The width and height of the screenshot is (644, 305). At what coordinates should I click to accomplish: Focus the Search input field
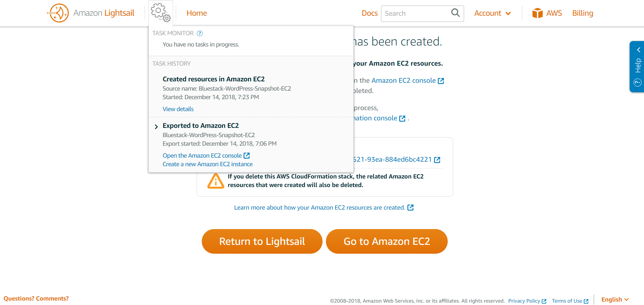pyautogui.click(x=416, y=13)
